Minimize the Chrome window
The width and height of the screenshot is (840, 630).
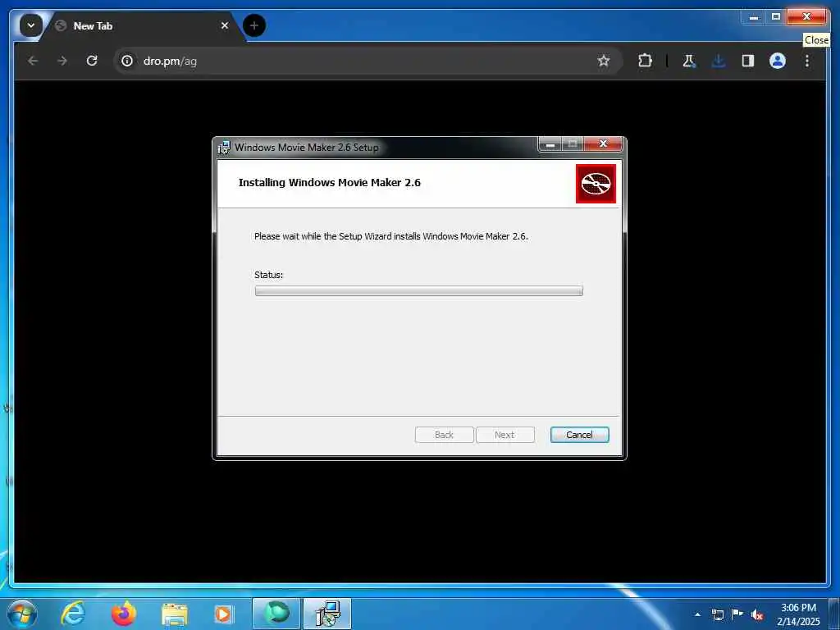(754, 17)
